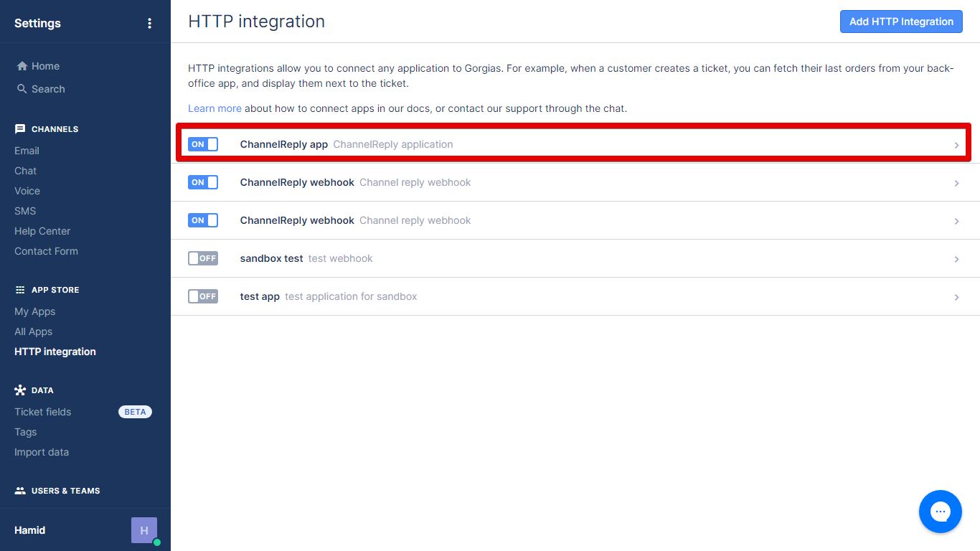Open Contact Form settings

click(46, 251)
